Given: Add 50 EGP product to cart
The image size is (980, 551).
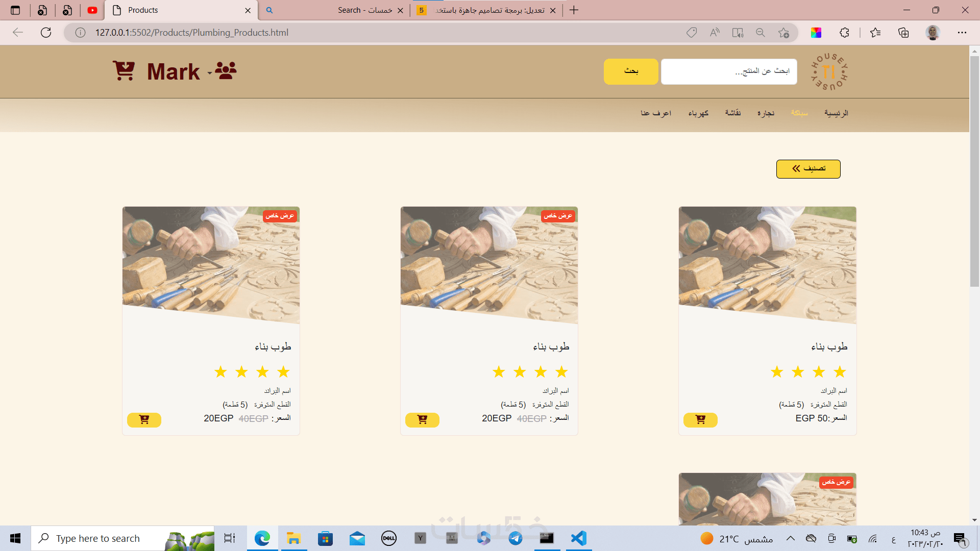Looking at the screenshot, I should [x=700, y=420].
